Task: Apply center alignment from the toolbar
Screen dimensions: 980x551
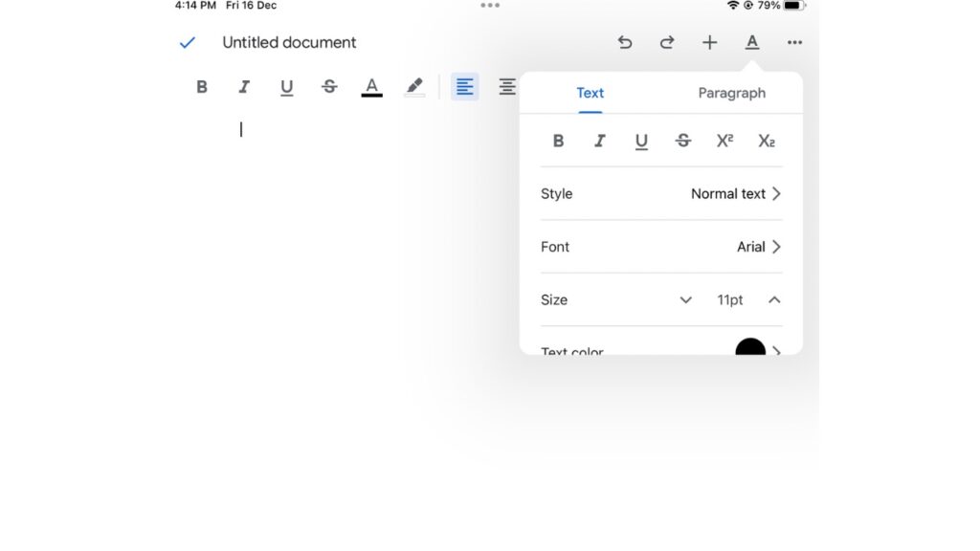Action: 507,86
